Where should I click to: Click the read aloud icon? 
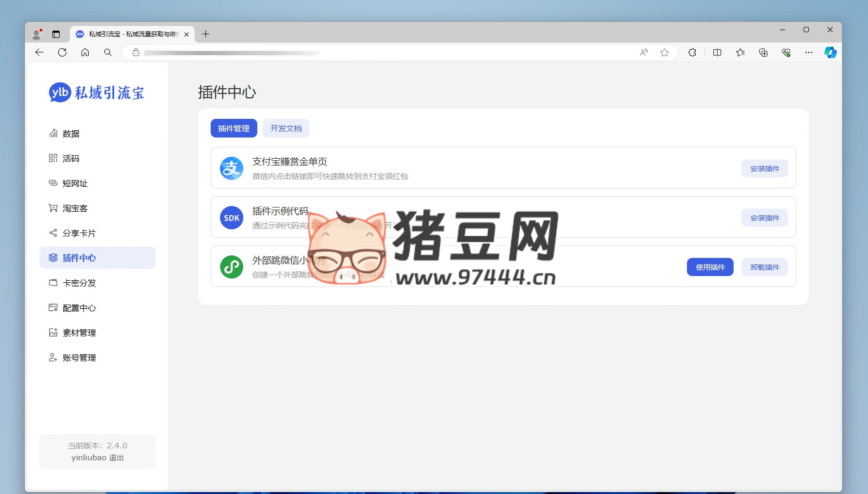pos(644,52)
